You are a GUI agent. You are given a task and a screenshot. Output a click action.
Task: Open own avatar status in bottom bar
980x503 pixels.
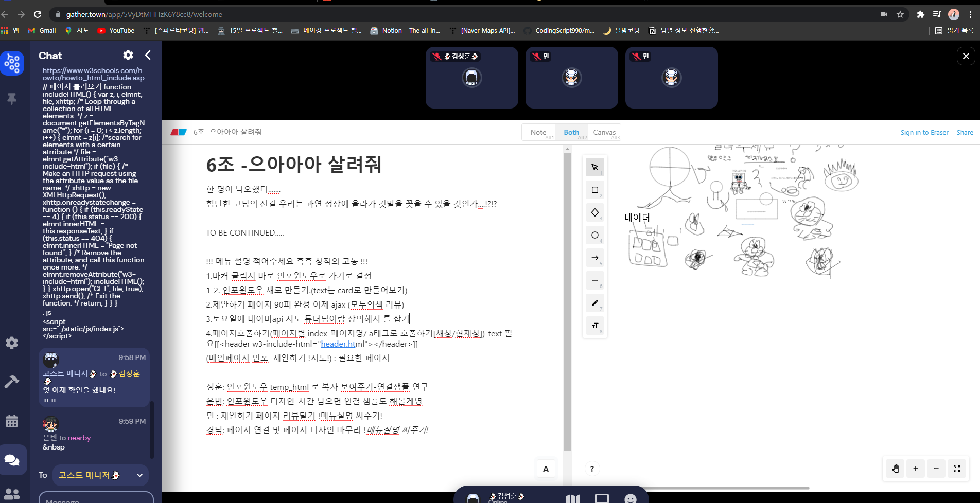click(472, 498)
